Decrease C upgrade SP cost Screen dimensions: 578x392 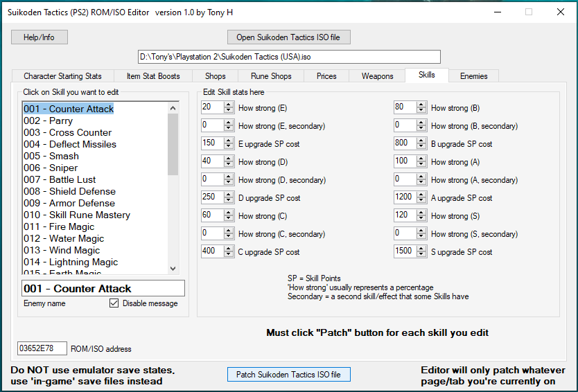click(229, 254)
